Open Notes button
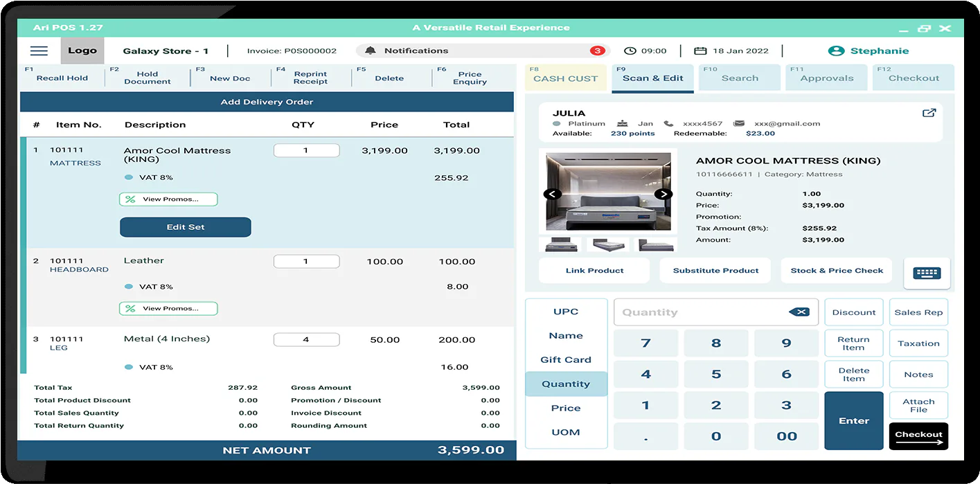The image size is (980, 484). (x=918, y=375)
